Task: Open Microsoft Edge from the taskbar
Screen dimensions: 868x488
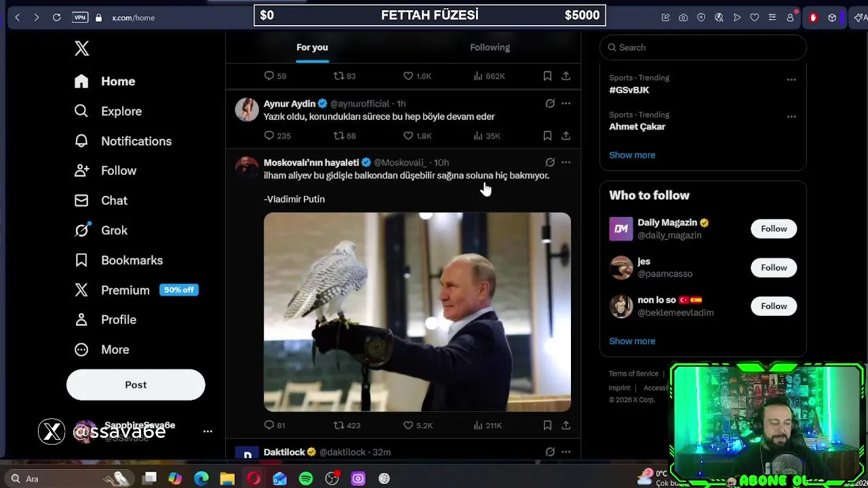Action: point(201,479)
